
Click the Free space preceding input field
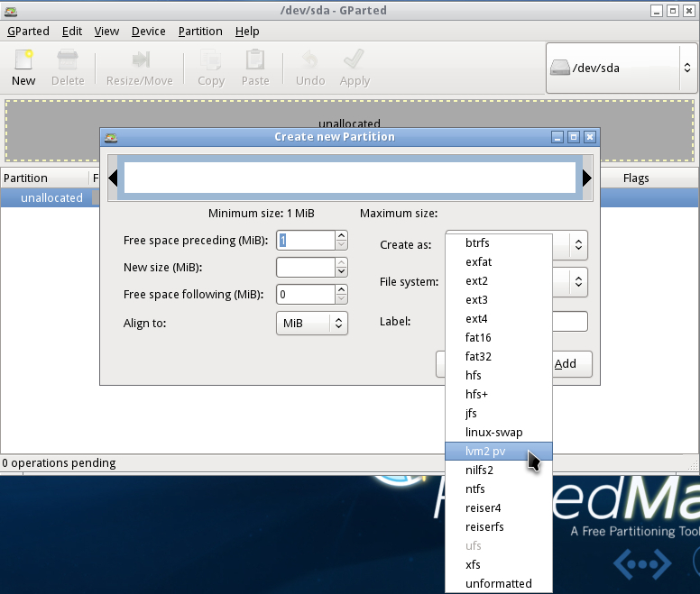[306, 241]
